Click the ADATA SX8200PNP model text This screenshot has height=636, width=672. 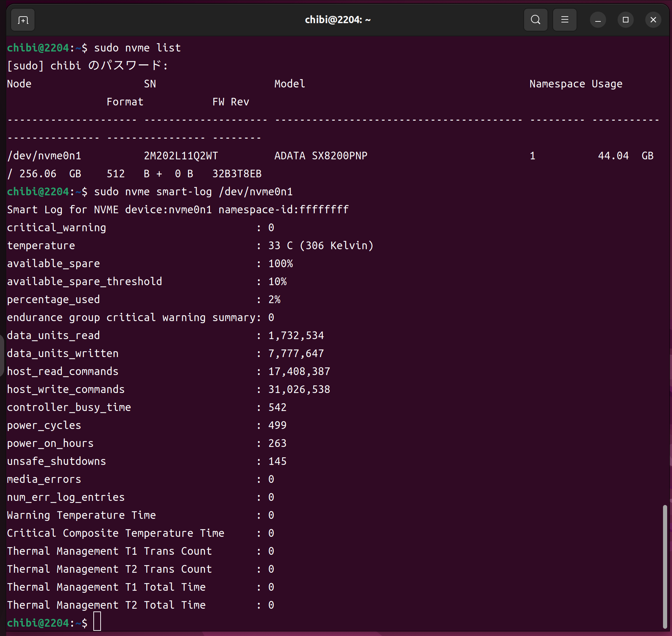click(321, 156)
